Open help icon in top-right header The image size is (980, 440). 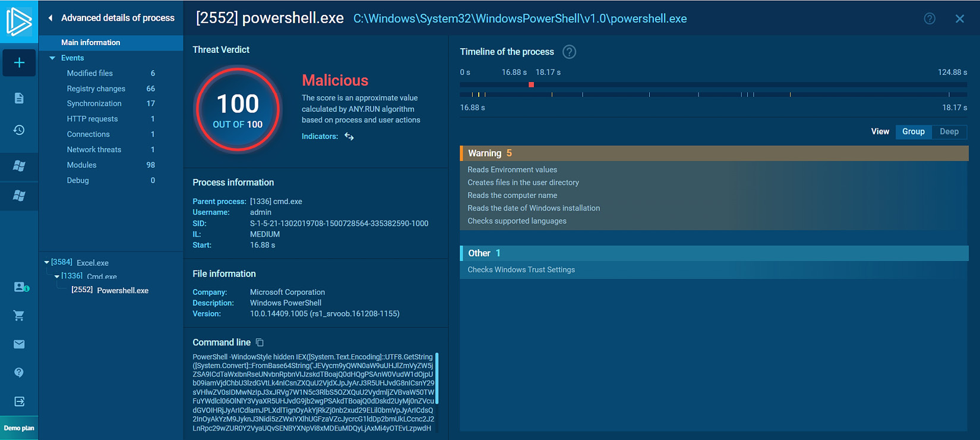(930, 18)
